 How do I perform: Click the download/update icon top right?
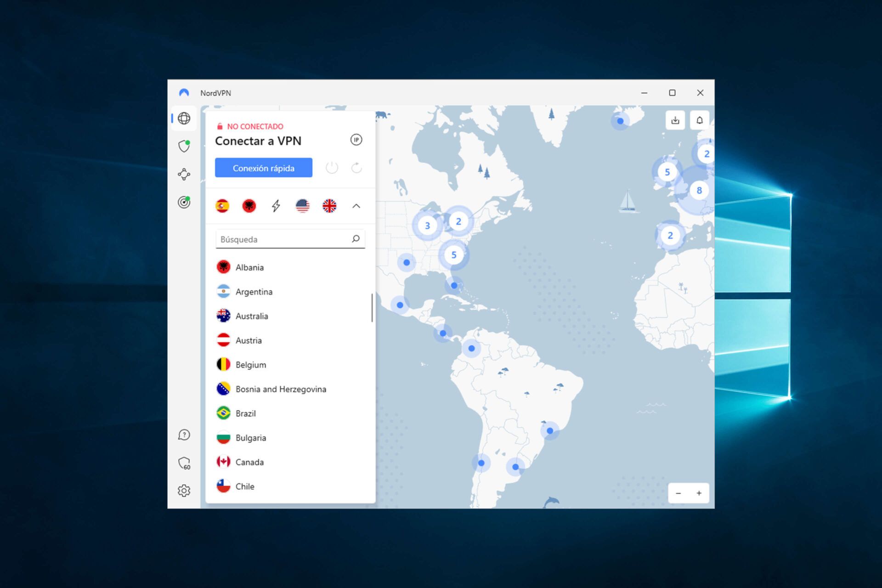click(675, 119)
